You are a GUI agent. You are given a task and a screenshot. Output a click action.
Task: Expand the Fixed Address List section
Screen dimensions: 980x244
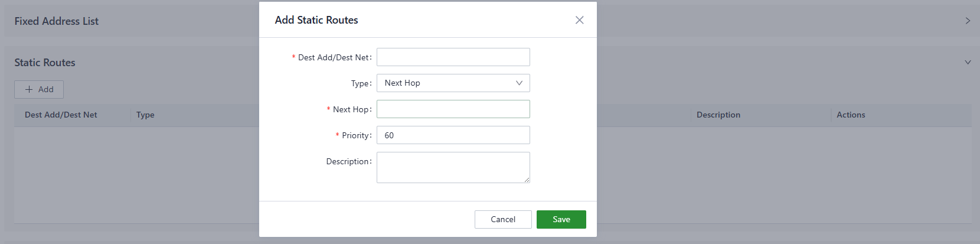point(968,21)
